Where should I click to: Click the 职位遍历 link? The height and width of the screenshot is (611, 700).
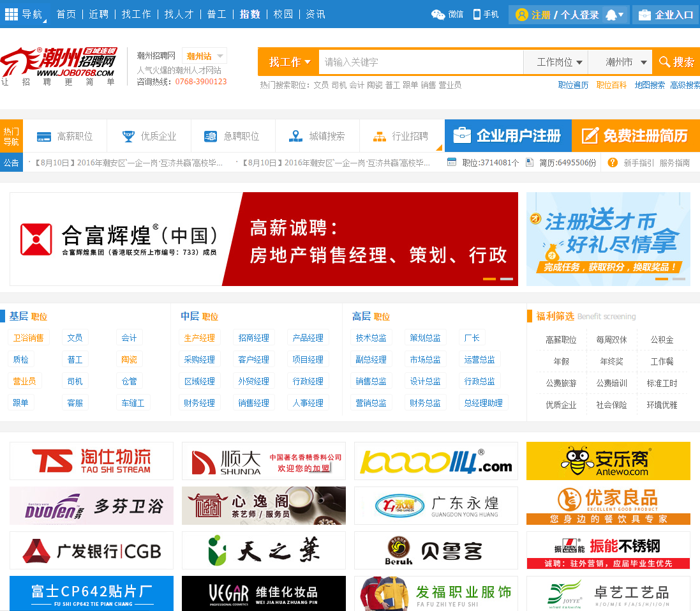click(573, 85)
